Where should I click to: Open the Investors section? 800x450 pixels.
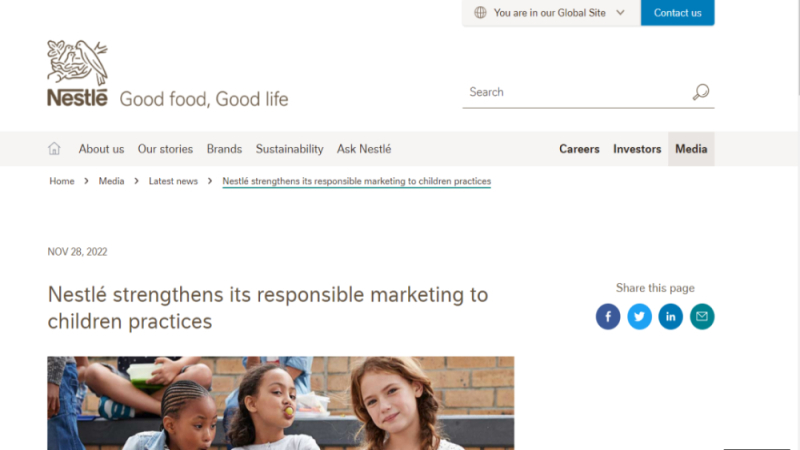point(637,149)
